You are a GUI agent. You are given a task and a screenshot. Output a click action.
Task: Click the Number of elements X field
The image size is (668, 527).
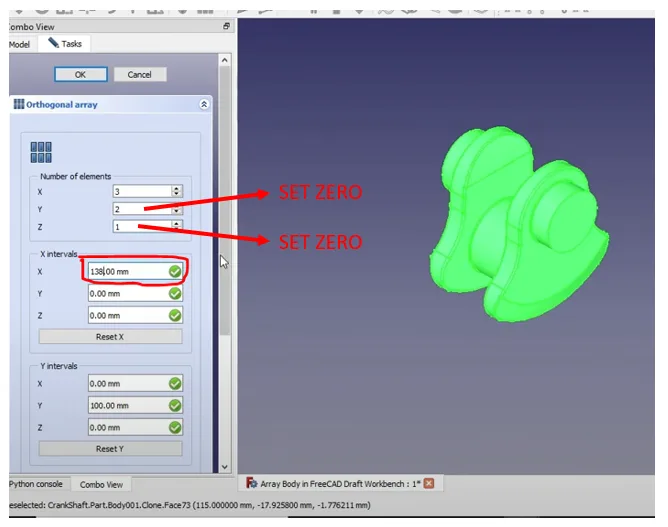tap(143, 191)
